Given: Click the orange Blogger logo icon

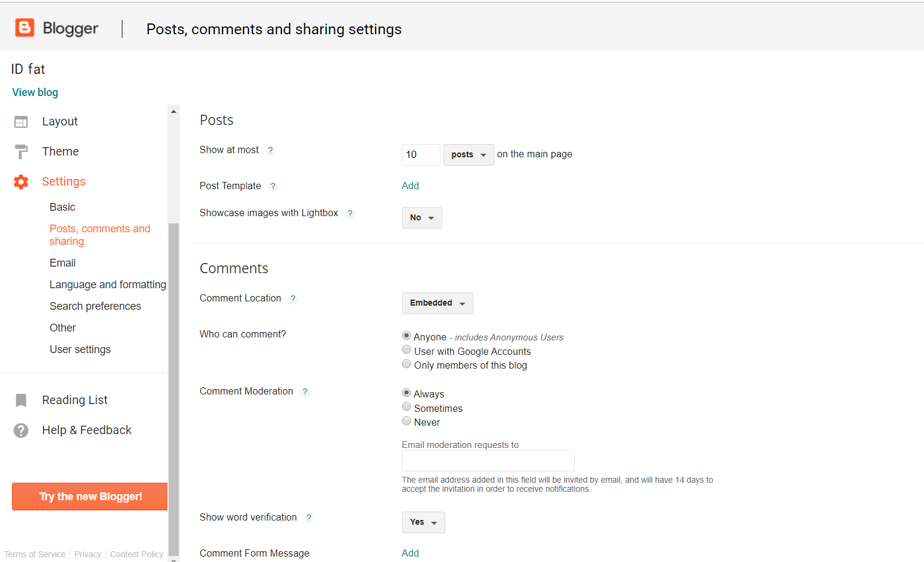Looking at the screenshot, I should click(x=25, y=28).
